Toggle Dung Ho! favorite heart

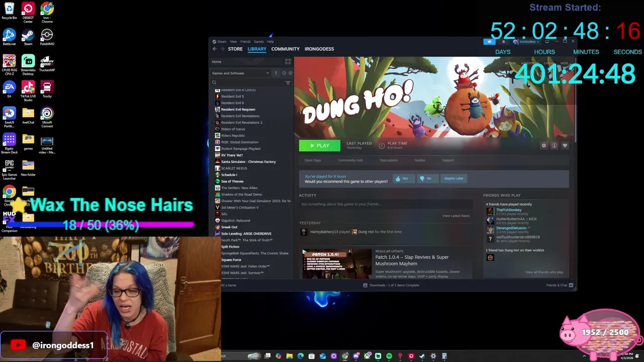click(x=565, y=146)
